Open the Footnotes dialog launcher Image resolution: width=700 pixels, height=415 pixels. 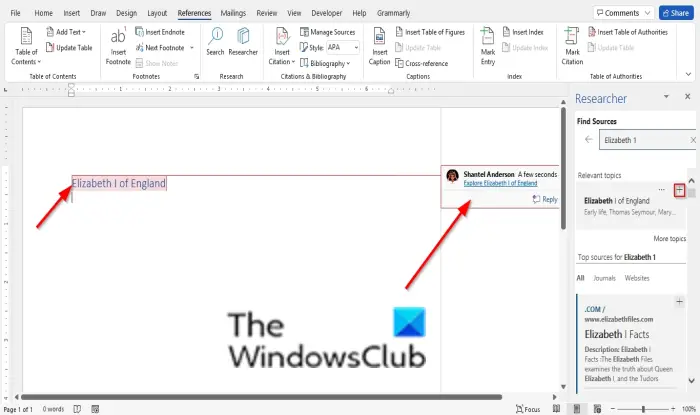[x=196, y=76]
